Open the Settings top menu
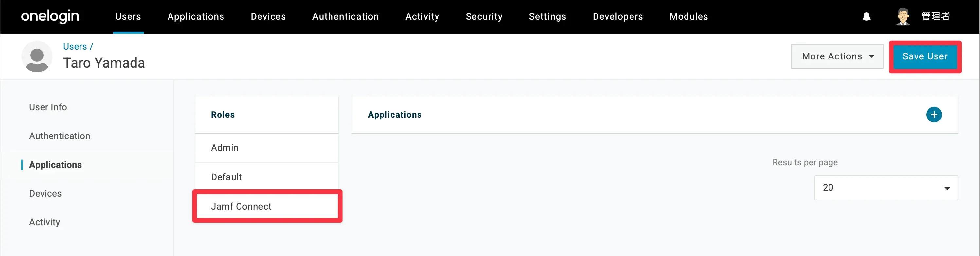980x256 pixels. point(547,16)
